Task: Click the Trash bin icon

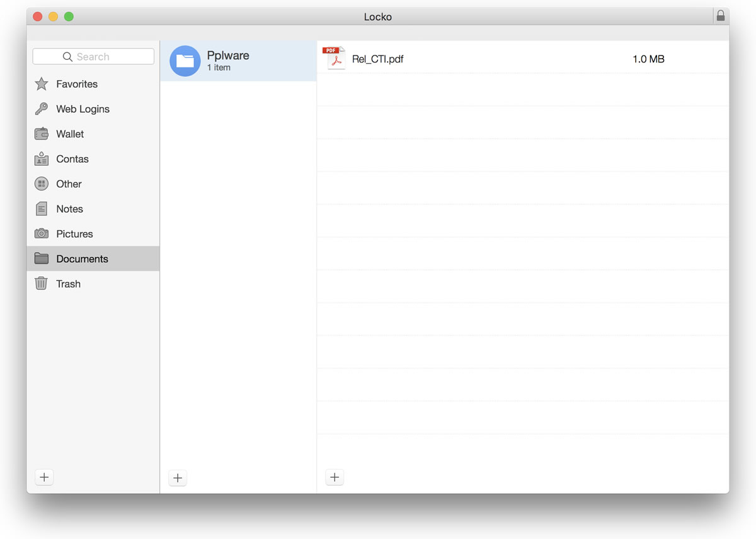Action: 42,284
